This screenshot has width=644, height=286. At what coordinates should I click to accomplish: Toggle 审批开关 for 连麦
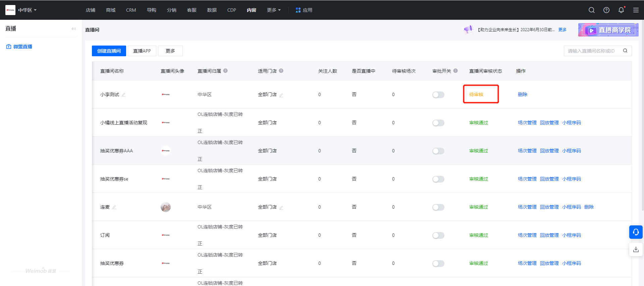(x=438, y=207)
